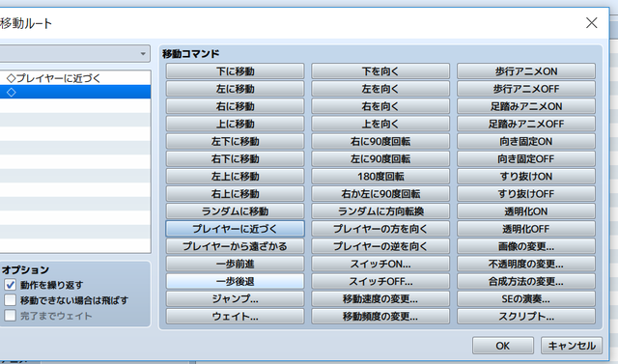Open the ジャンプ... settings
Image resolution: width=618 pixels, height=364 pixels.
(x=235, y=298)
